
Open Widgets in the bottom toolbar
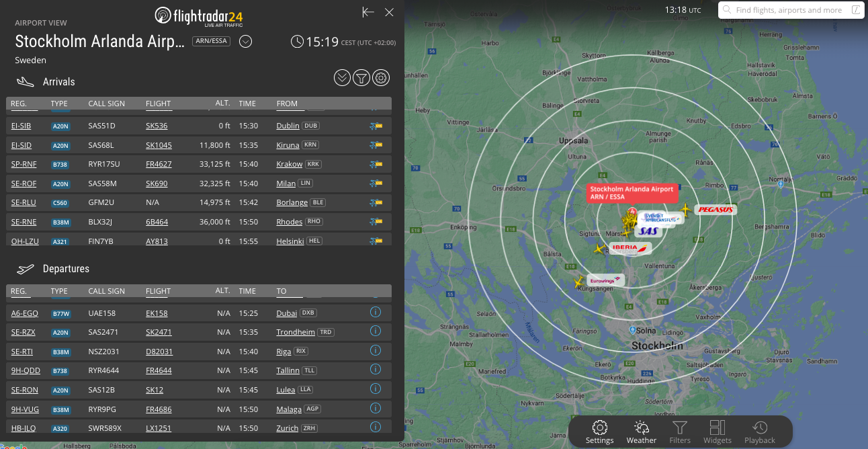point(717,432)
